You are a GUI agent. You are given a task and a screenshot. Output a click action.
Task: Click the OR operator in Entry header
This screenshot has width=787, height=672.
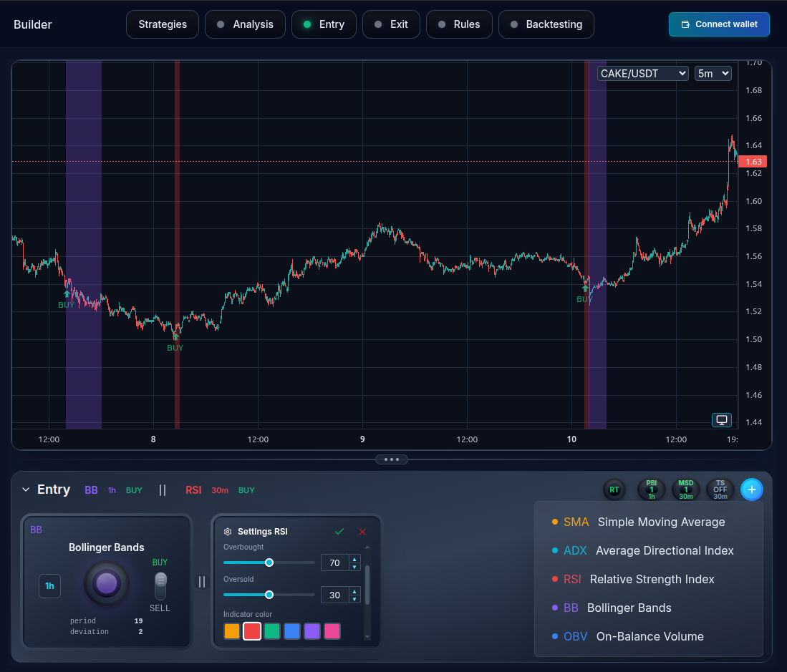tap(162, 490)
